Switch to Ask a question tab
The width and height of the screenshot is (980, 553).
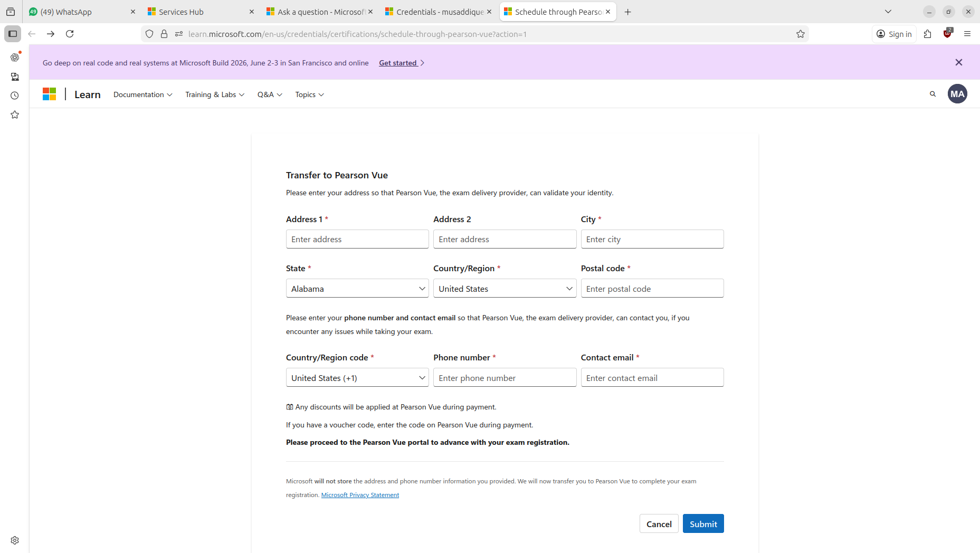320,12
